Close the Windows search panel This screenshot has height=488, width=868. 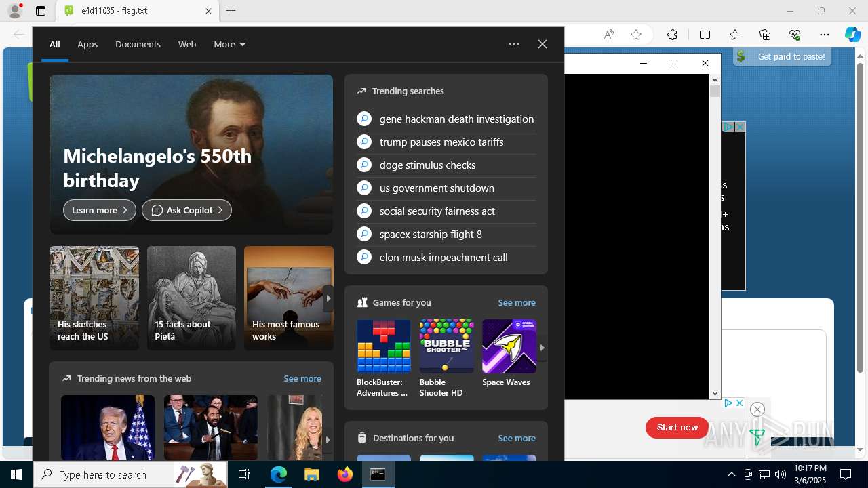(542, 44)
